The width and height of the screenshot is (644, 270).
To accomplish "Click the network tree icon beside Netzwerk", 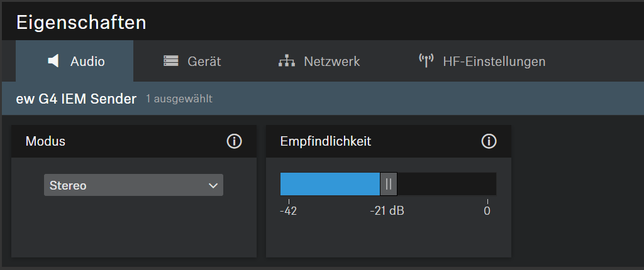I will tap(287, 61).
